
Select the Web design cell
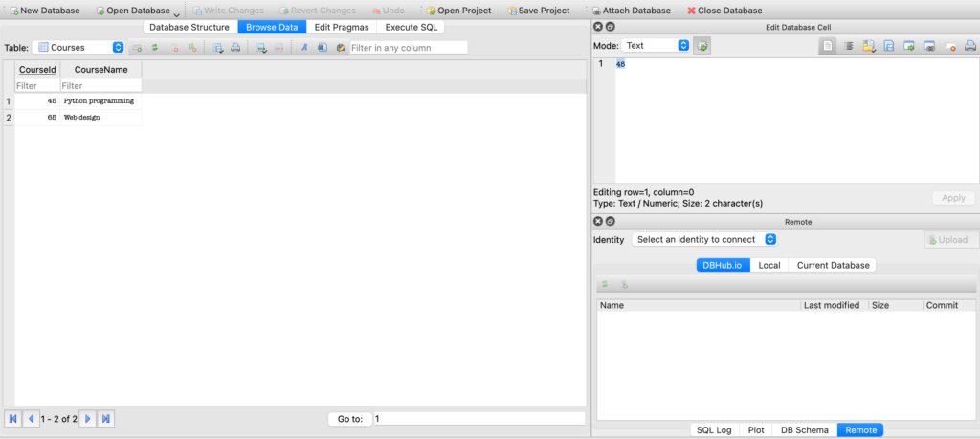pyautogui.click(x=100, y=118)
